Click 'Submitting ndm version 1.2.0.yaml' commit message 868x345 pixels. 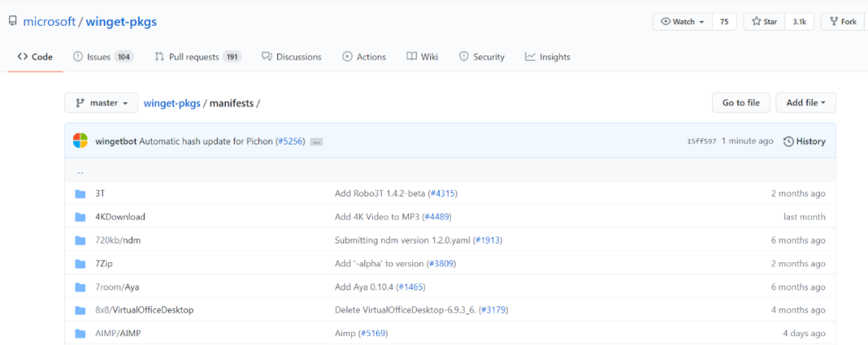point(403,240)
